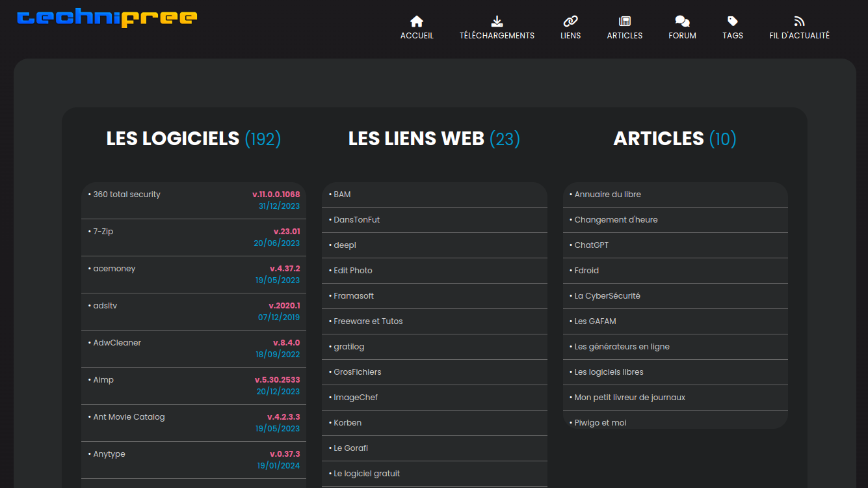
Task: Click the newspaper icon above Articles
Action: [x=624, y=21]
